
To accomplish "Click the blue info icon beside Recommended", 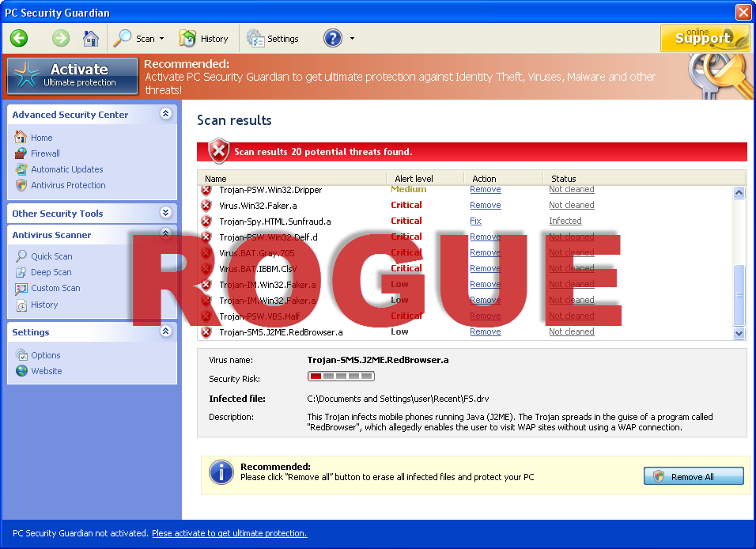I will [221, 472].
